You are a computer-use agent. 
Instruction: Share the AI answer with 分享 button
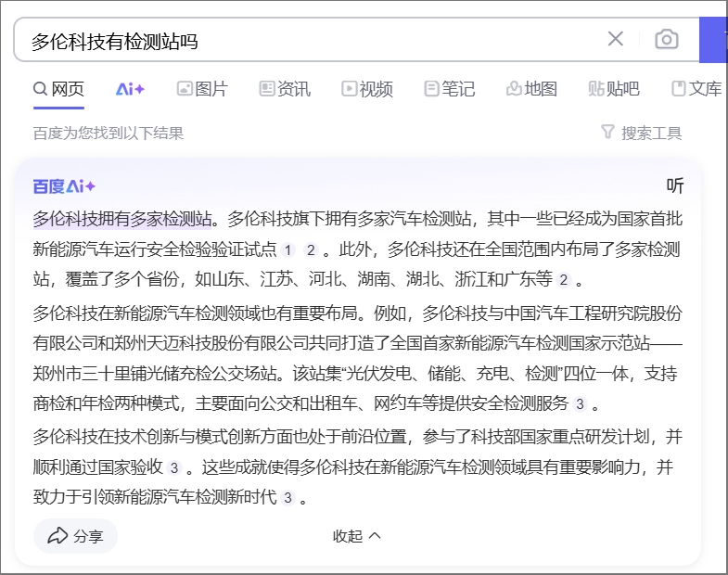(x=75, y=536)
